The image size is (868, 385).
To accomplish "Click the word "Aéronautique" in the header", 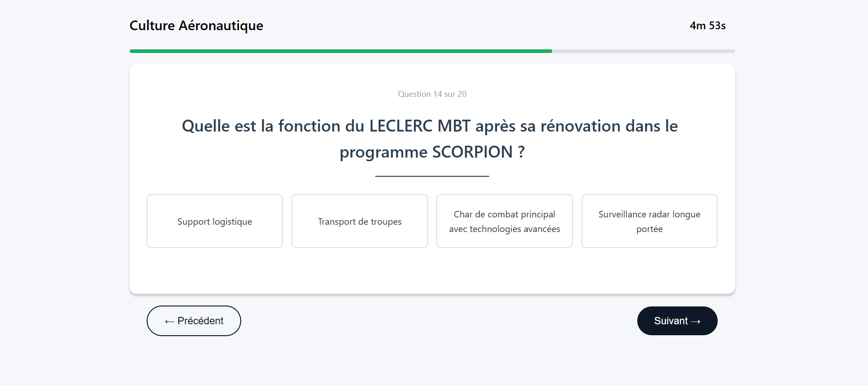I will tap(221, 26).
